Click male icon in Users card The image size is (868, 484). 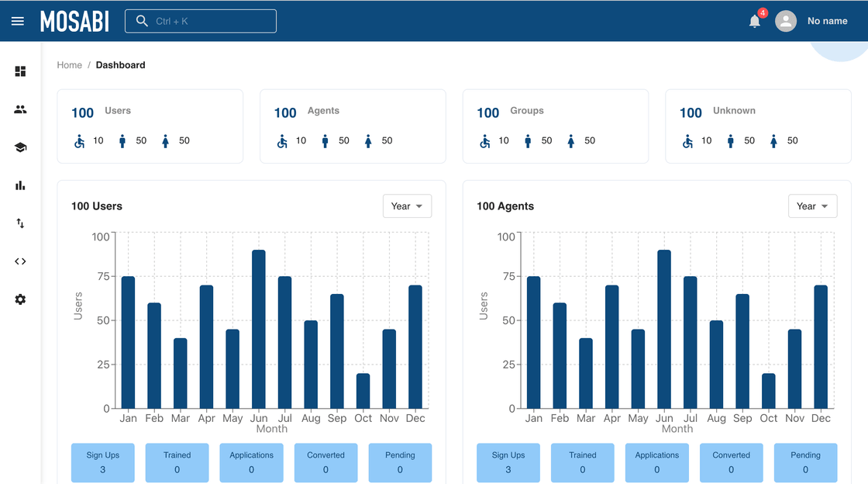[x=122, y=141]
